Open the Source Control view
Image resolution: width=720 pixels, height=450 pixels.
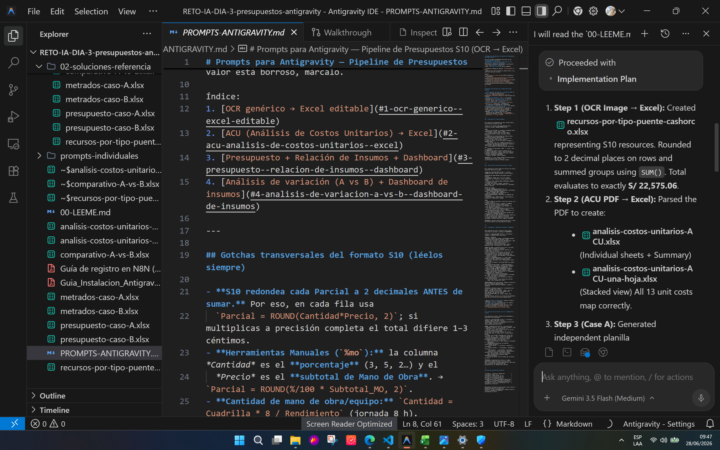13,90
